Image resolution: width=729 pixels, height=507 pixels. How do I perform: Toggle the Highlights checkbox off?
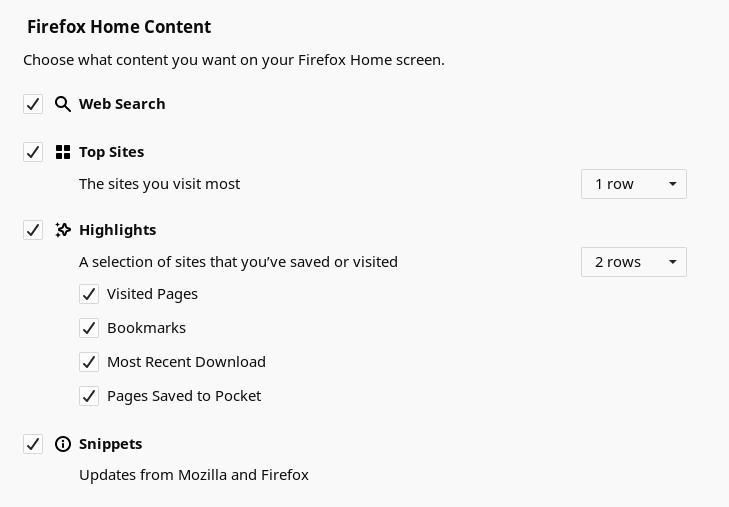point(33,230)
